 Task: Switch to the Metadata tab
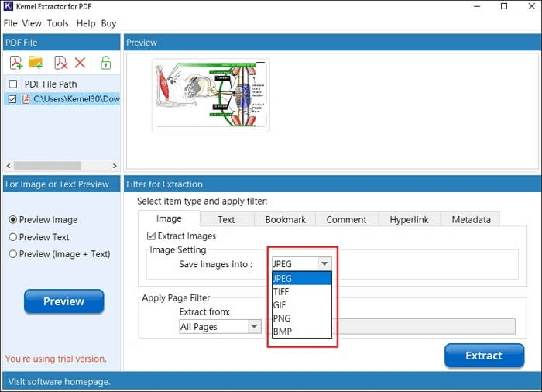click(471, 220)
